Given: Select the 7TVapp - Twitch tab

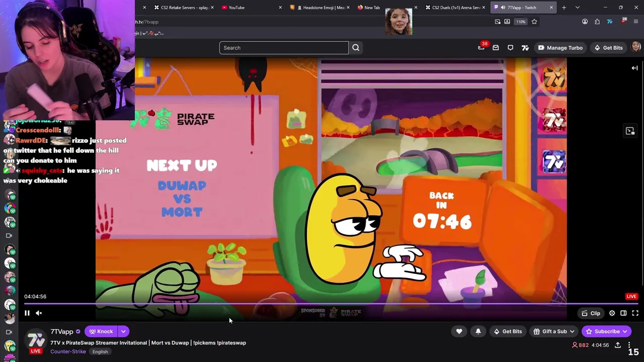Looking at the screenshot, I should 523,8.
